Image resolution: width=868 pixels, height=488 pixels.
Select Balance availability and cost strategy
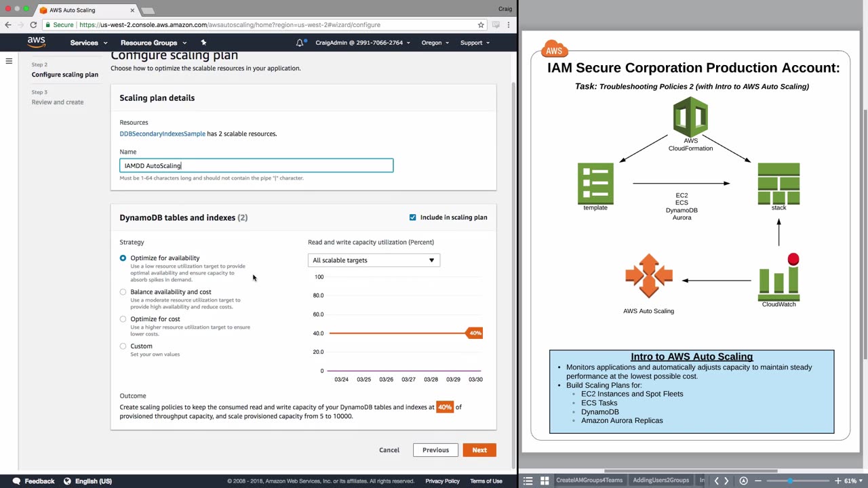tap(123, 292)
